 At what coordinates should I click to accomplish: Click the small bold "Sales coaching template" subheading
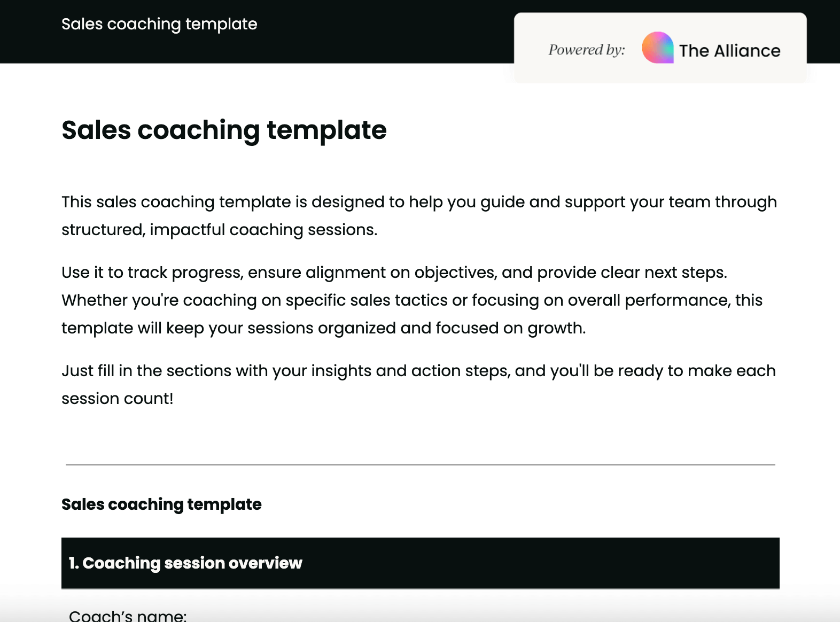161,504
